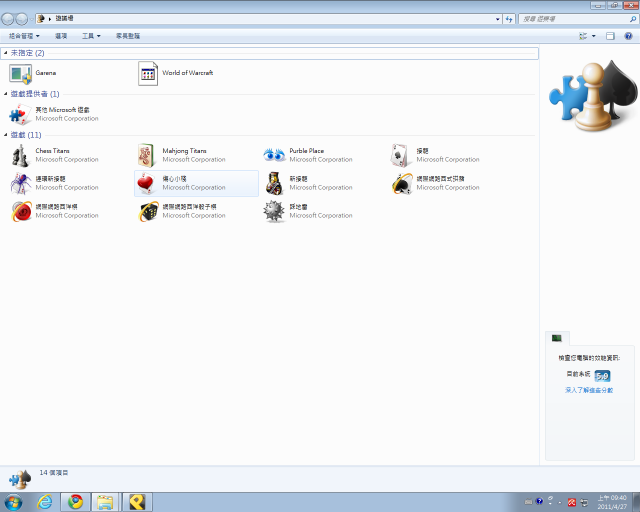Open the Windows Start orb

[13, 502]
